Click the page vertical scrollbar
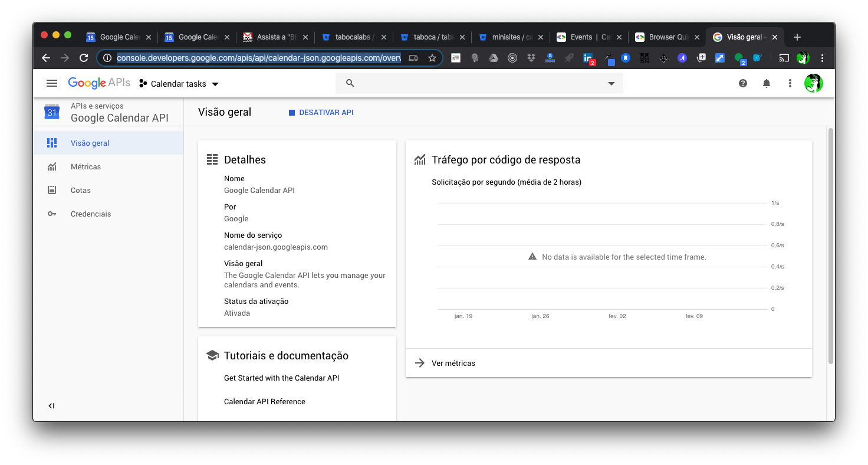The image size is (868, 465). click(x=831, y=245)
